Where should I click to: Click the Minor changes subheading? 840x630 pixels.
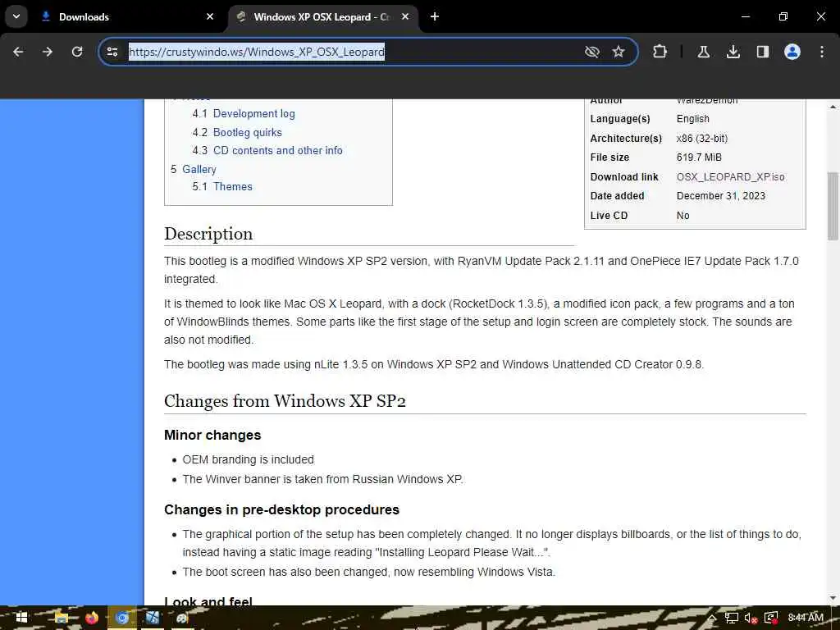coord(212,435)
